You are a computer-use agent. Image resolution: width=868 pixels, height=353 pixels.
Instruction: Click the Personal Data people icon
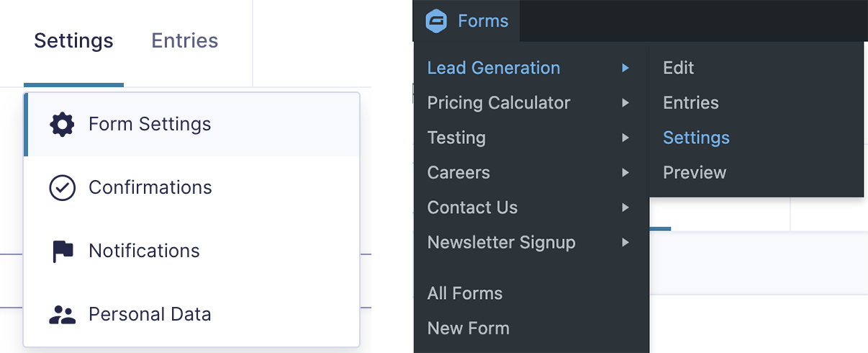click(62, 315)
